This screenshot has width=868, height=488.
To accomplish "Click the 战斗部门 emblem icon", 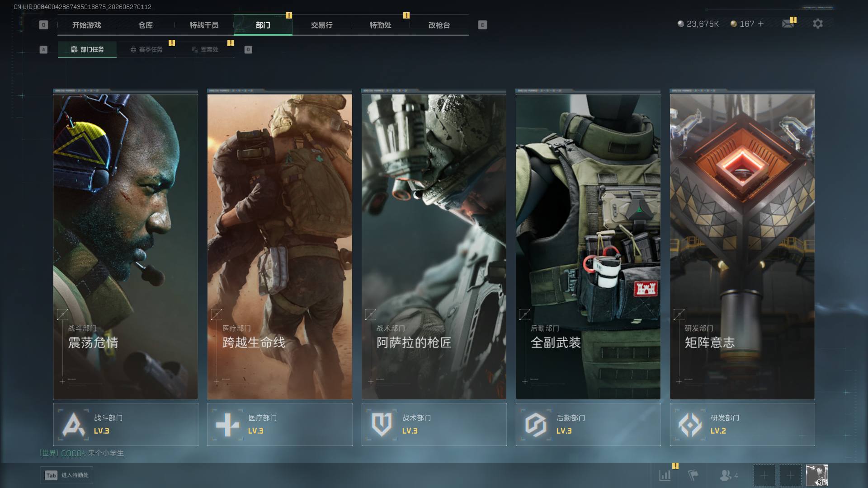I will click(x=74, y=425).
